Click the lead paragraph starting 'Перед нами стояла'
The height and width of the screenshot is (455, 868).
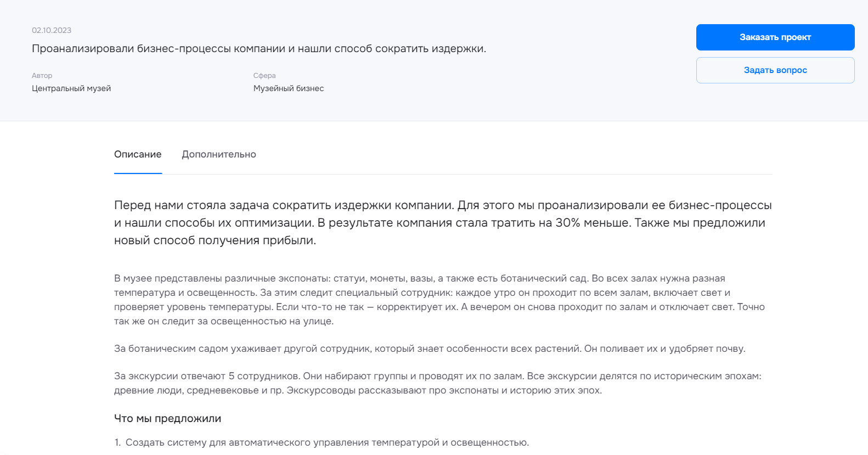click(x=443, y=222)
